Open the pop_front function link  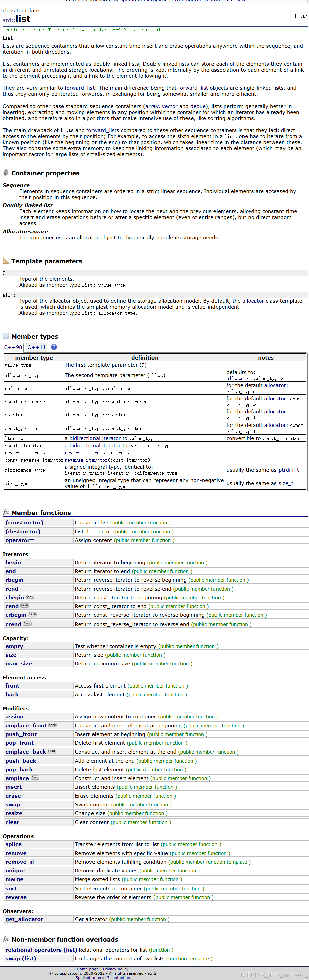(x=19, y=743)
